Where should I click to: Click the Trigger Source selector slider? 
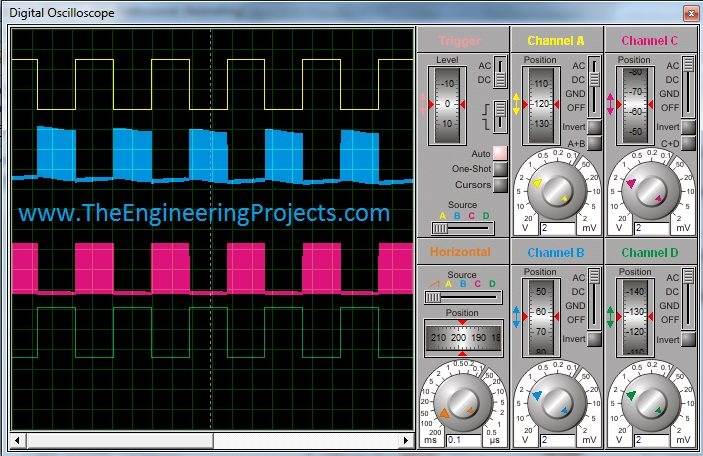pos(462,228)
